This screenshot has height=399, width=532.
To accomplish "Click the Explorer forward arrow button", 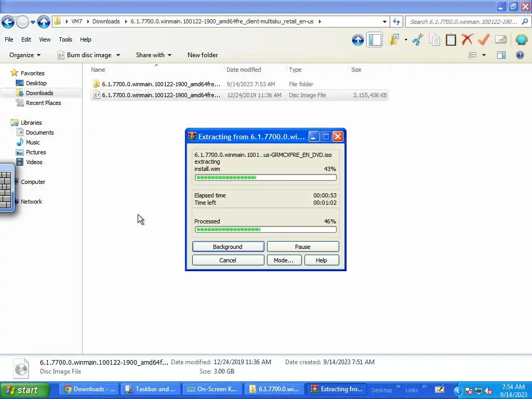I will point(22,22).
